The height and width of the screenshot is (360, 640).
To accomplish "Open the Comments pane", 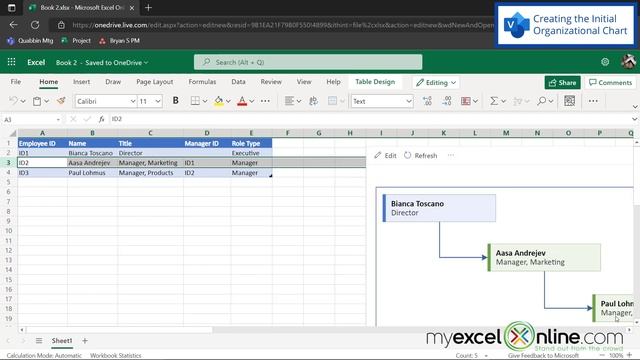I will (610, 82).
